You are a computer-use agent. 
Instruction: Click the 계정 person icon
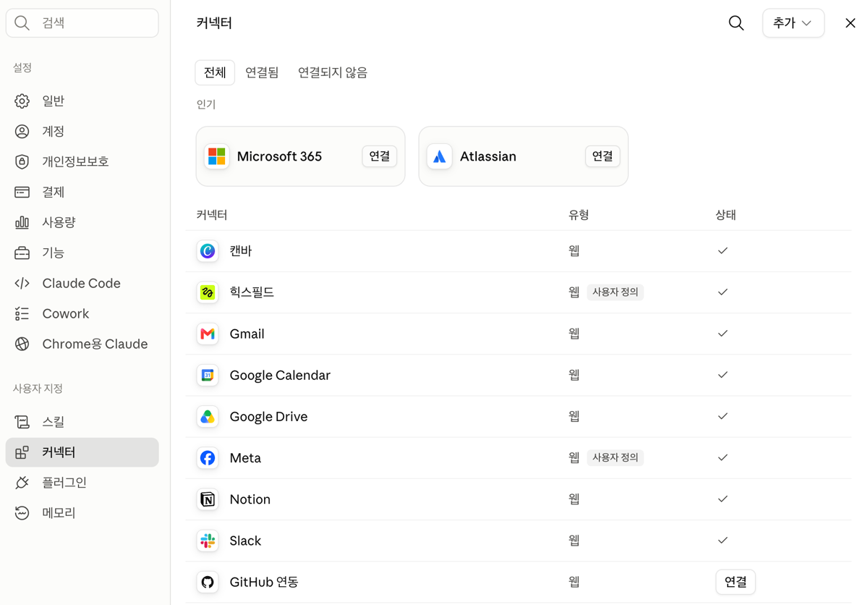click(x=22, y=132)
